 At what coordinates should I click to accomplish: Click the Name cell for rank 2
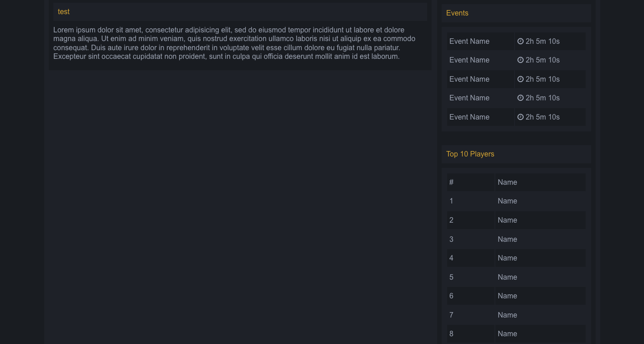[507, 220]
